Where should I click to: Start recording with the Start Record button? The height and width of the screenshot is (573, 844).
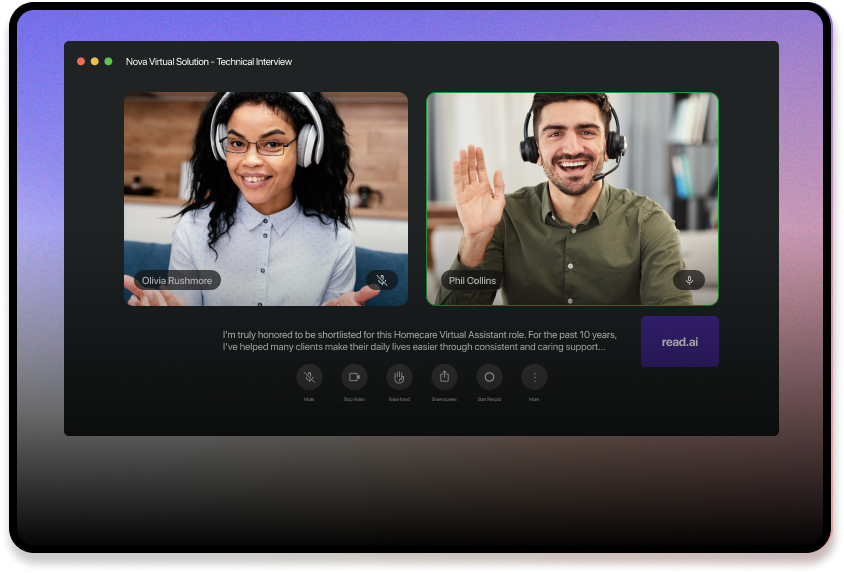click(x=489, y=377)
